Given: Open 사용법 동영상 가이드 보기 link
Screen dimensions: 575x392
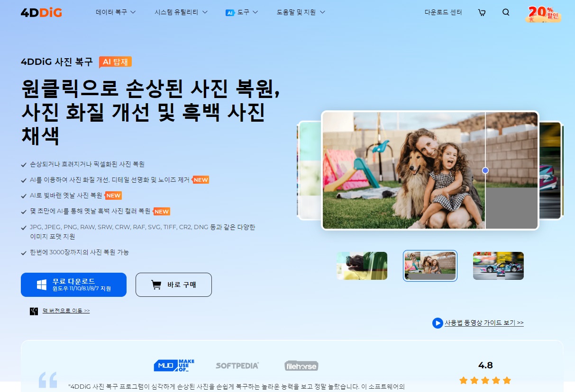Looking at the screenshot, I should (484, 323).
